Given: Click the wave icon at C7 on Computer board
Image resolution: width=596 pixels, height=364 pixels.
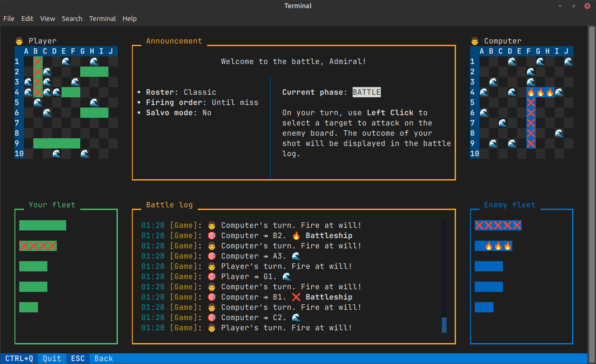Looking at the screenshot, I should coord(503,123).
